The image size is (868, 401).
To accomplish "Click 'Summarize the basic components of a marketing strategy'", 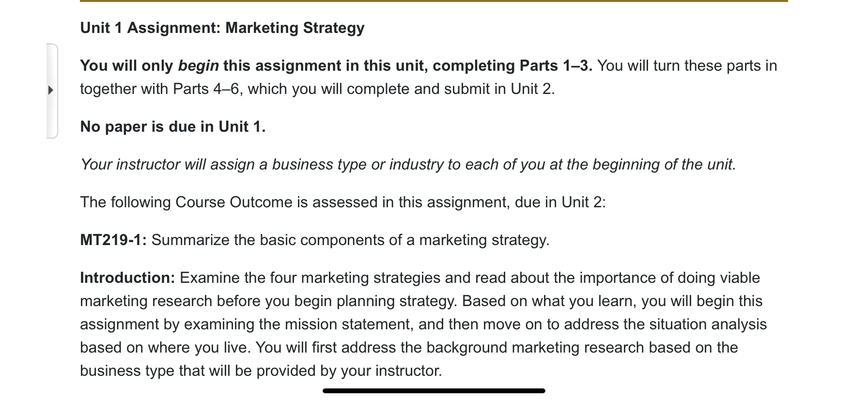I will coord(350,240).
